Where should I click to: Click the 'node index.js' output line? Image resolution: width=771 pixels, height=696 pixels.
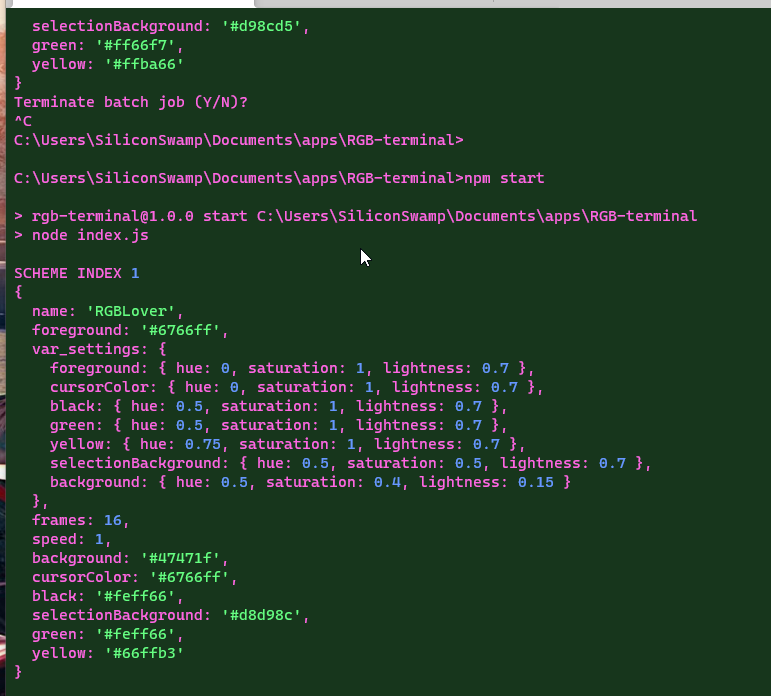tap(90, 235)
